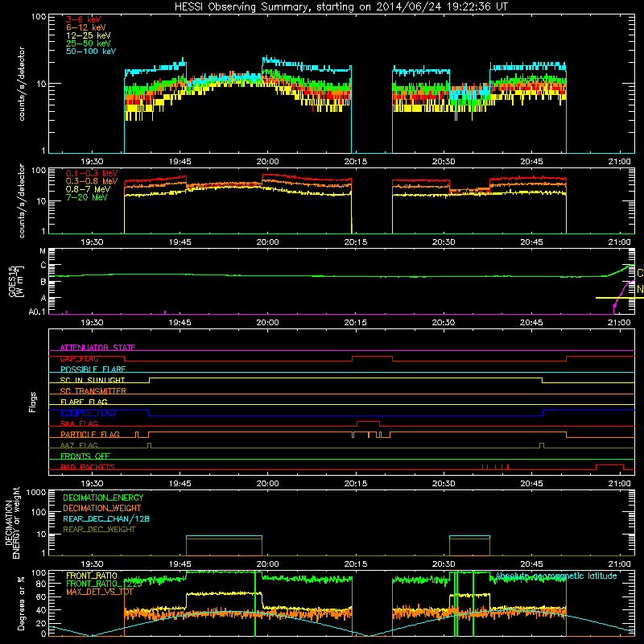Click the DECIMATION ENERGY or weight axis title

coord(12,522)
